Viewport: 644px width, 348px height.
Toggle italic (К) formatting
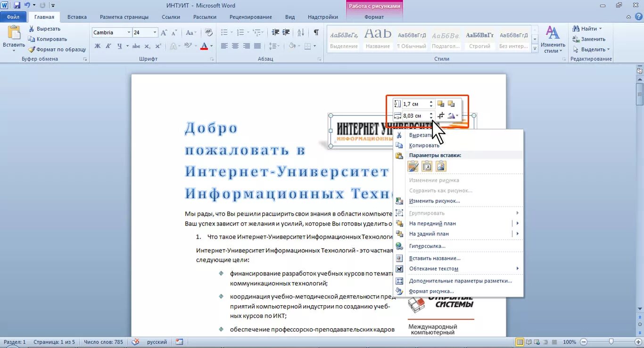[108, 46]
